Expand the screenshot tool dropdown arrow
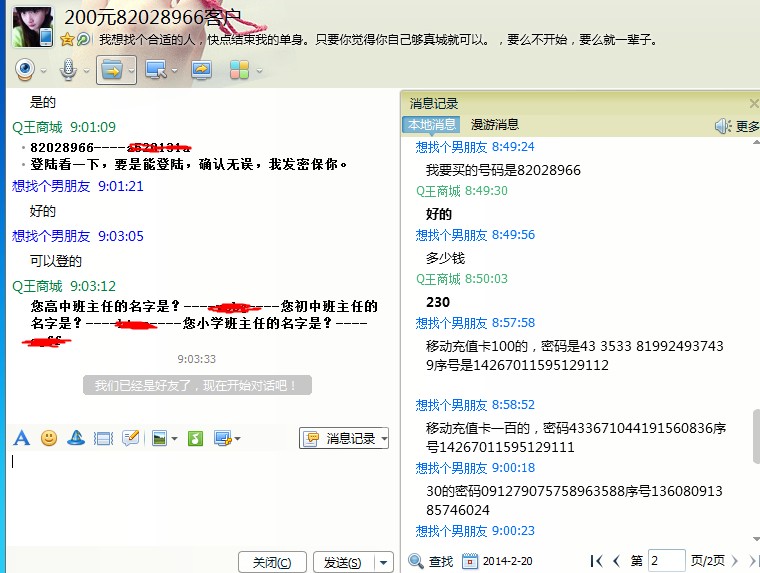 (237, 438)
